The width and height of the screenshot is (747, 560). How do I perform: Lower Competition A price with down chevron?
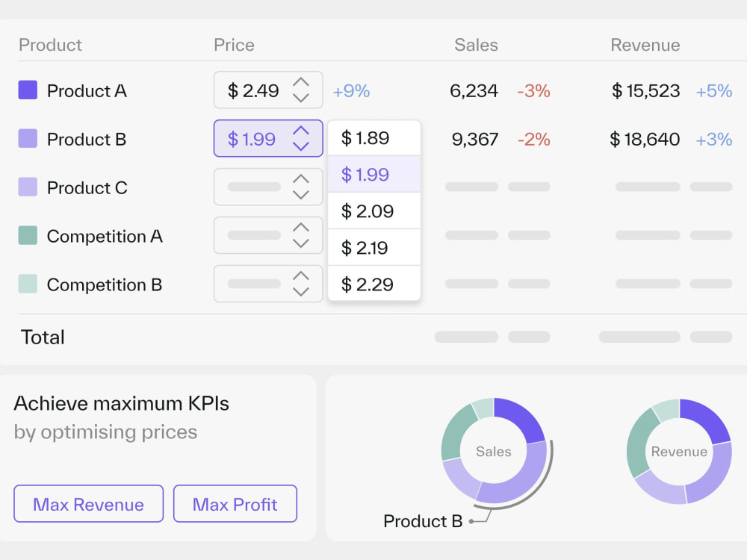(300, 243)
